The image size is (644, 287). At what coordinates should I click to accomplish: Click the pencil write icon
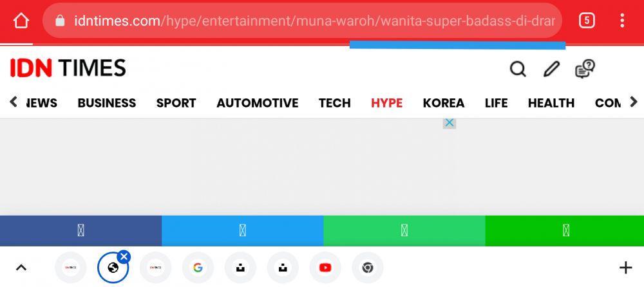551,69
